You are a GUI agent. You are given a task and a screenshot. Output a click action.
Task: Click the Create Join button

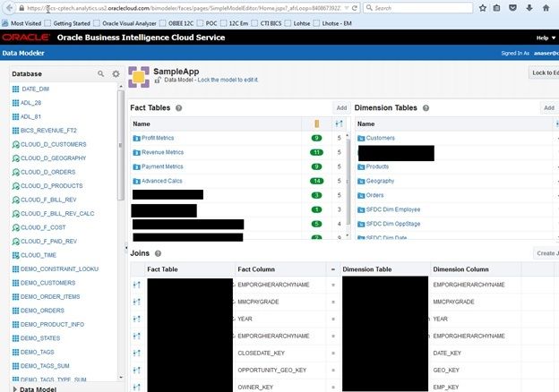point(546,253)
